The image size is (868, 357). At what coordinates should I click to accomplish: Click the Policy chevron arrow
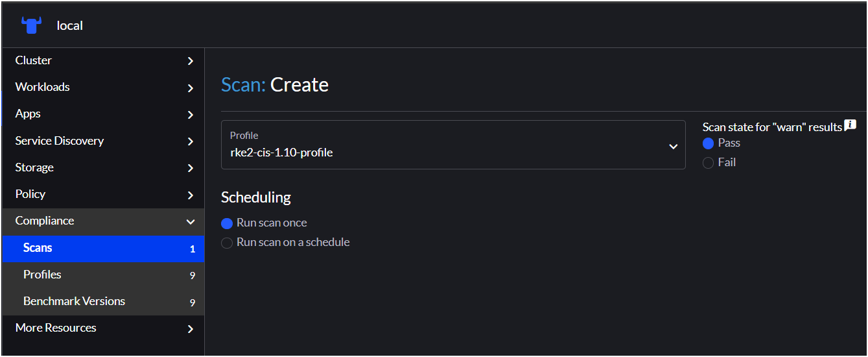click(x=190, y=195)
